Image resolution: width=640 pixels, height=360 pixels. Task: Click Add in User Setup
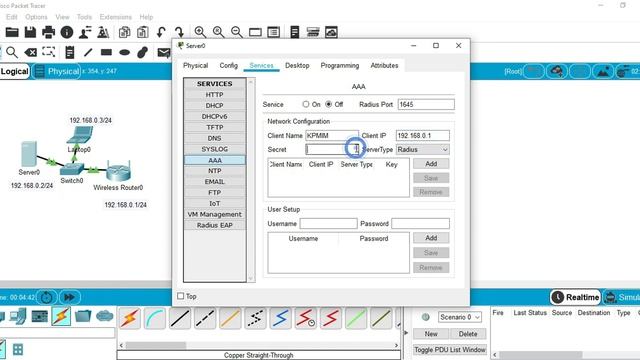click(431, 238)
